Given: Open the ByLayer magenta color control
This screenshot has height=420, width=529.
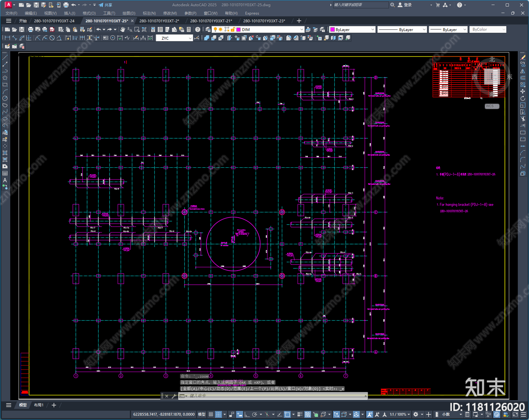Looking at the screenshot, I should [352, 29].
